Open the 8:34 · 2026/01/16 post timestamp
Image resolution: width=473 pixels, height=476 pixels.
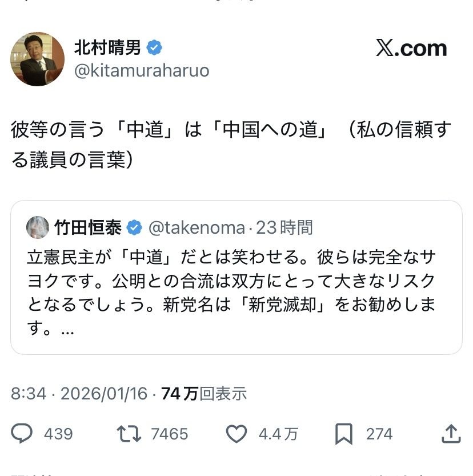(79, 394)
